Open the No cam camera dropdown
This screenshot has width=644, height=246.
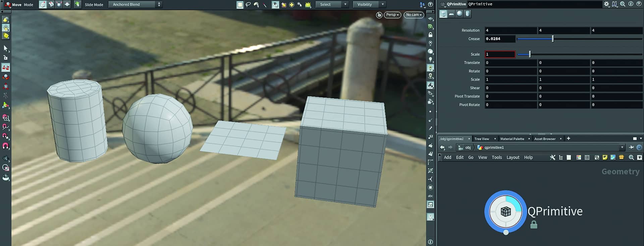pyautogui.click(x=414, y=15)
